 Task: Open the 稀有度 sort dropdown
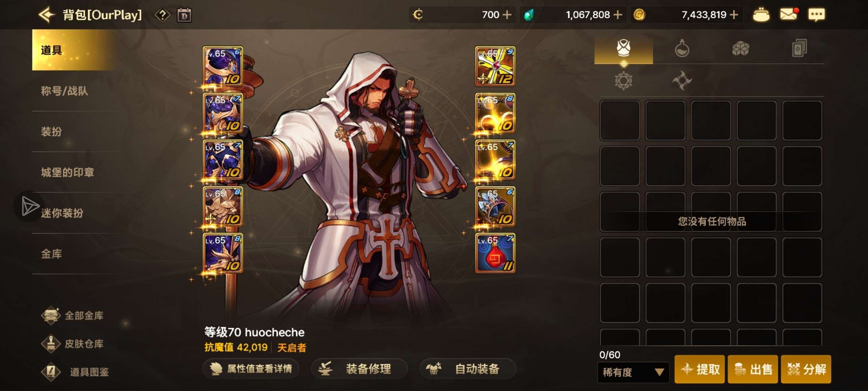tap(633, 372)
